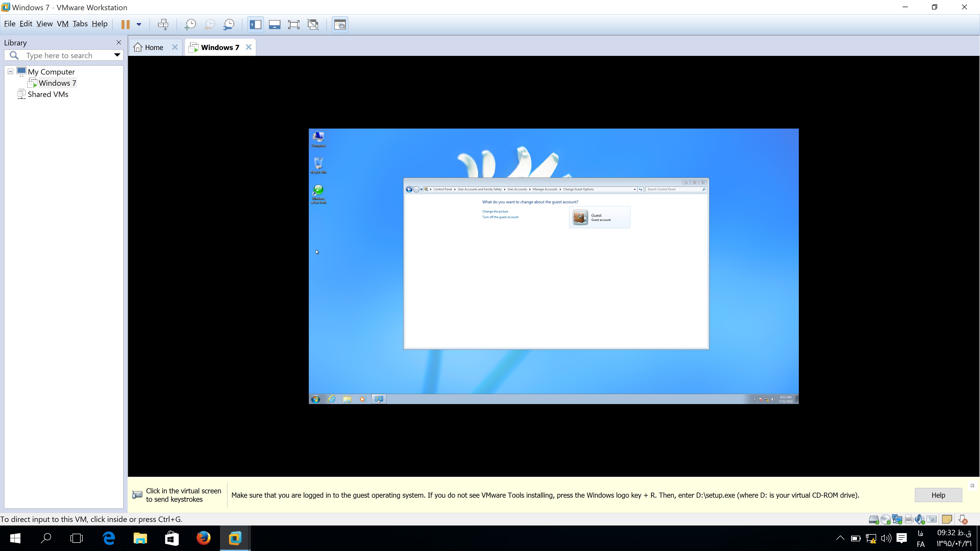Click Send Ctrl+Alt+Del toolbar icon
Viewport: 980px width, 551px height.
coord(163,24)
